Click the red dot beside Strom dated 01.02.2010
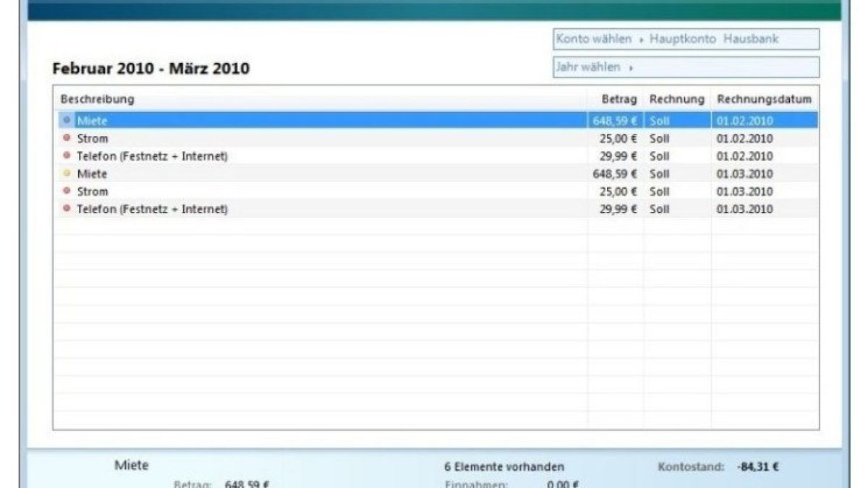Screen dimensions: 868x488 [67, 138]
